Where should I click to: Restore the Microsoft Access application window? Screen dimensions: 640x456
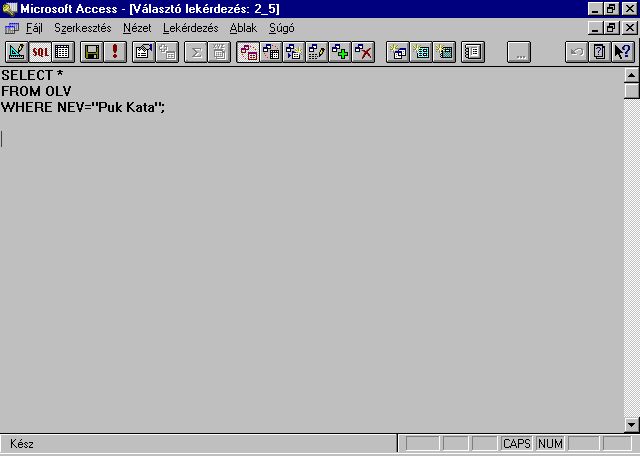click(x=611, y=9)
